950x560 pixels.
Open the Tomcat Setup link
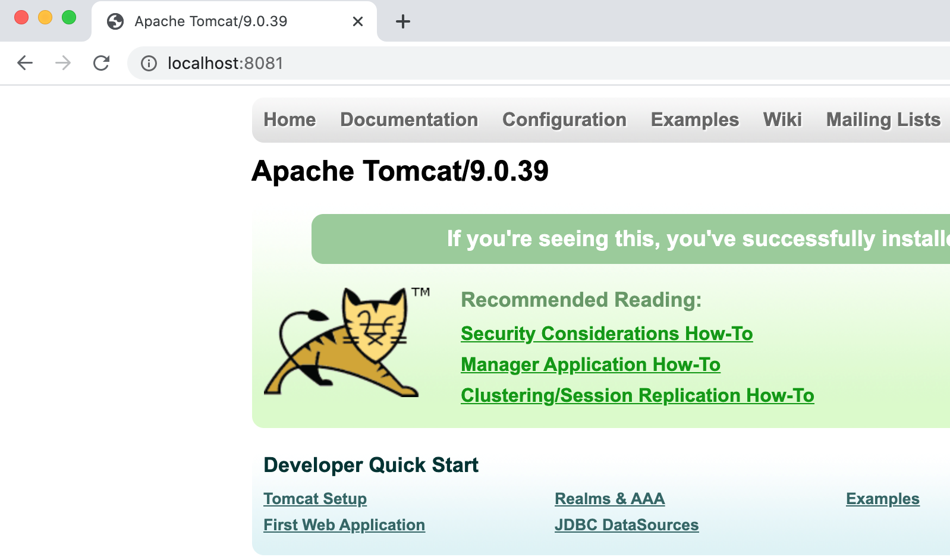(315, 499)
